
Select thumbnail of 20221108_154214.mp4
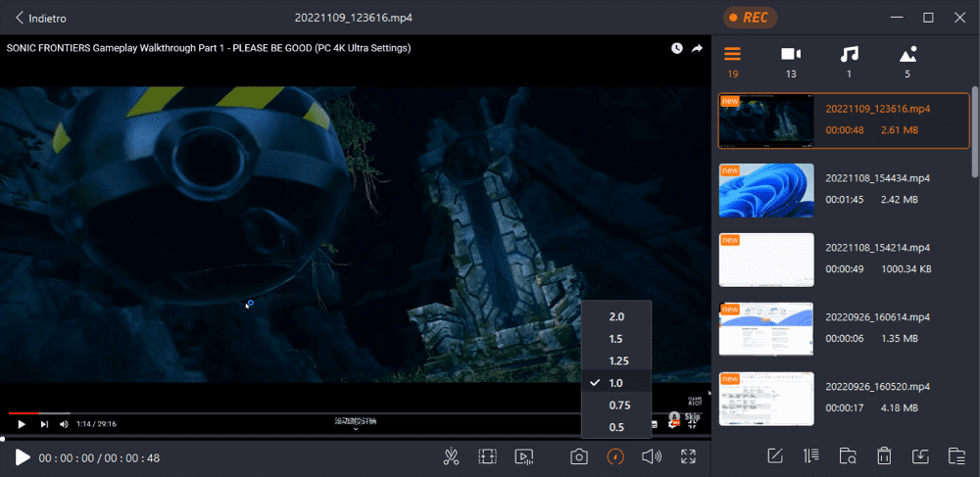(x=767, y=260)
